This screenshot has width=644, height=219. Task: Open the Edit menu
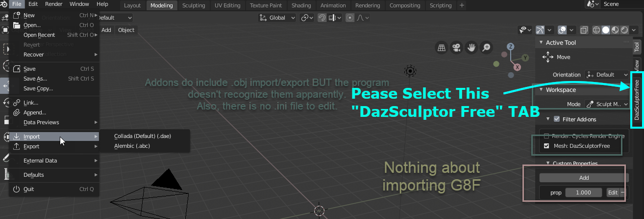point(33,4)
